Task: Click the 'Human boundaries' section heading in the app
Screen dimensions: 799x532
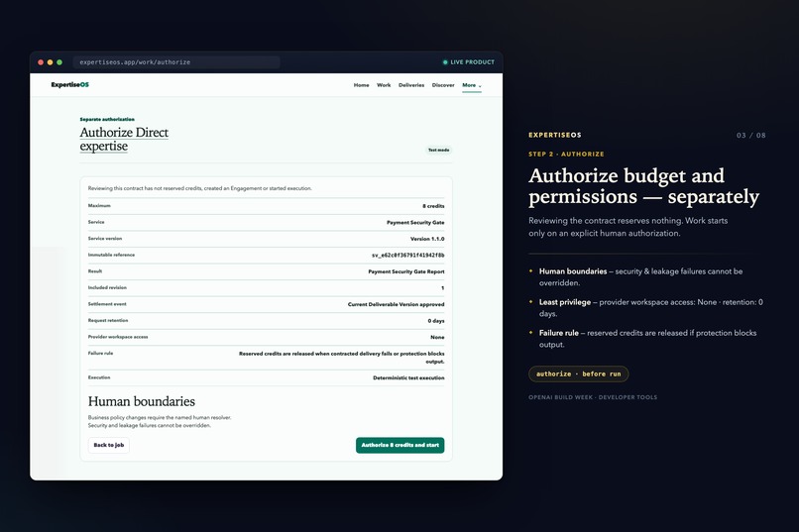Action: click(141, 401)
